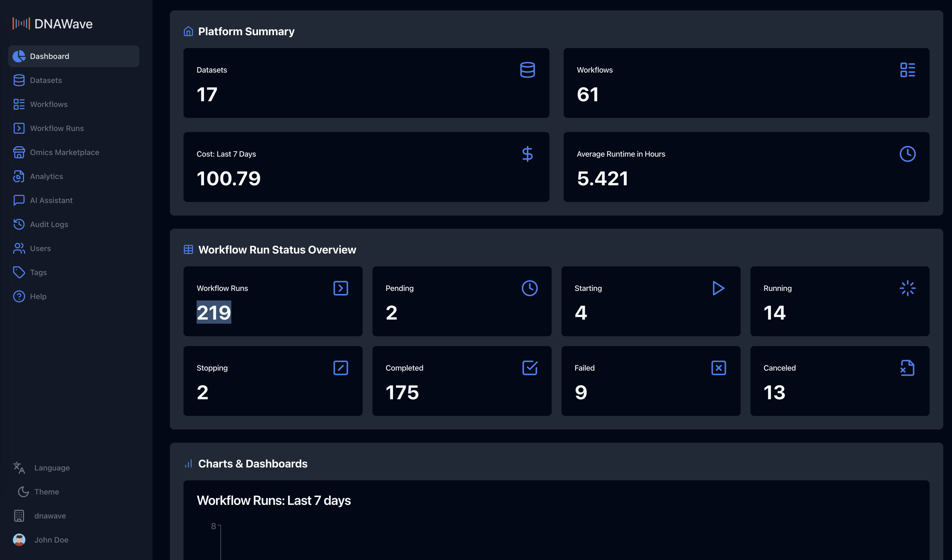Click the clock icon on Average Runtime card
Viewport: 952px width, 560px height.
(x=907, y=154)
